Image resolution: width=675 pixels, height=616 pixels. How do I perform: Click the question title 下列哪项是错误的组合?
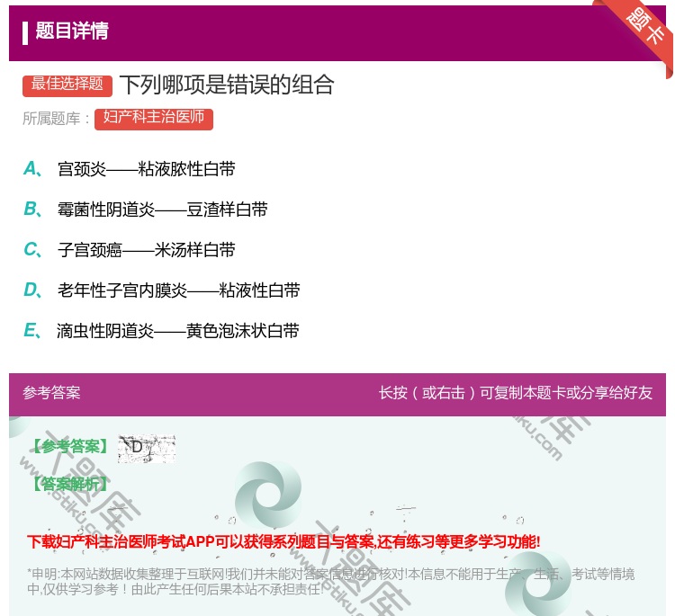[x=227, y=85]
